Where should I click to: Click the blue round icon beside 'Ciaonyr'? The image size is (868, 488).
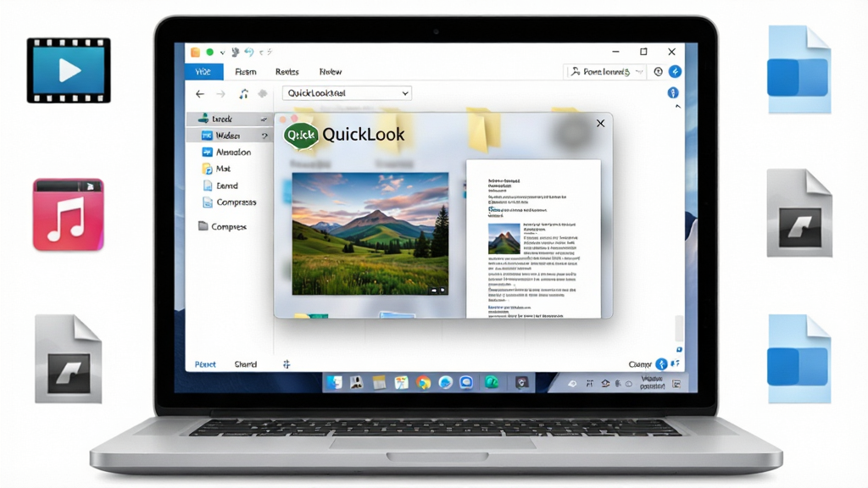point(661,364)
